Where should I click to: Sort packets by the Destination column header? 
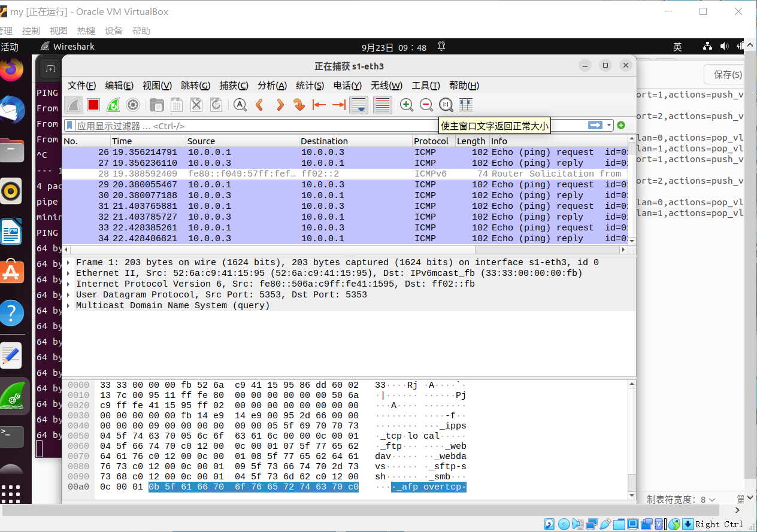(x=355, y=141)
